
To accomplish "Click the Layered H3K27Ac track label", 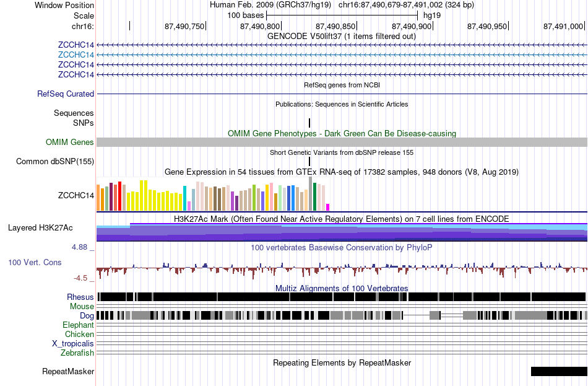I will [40, 228].
